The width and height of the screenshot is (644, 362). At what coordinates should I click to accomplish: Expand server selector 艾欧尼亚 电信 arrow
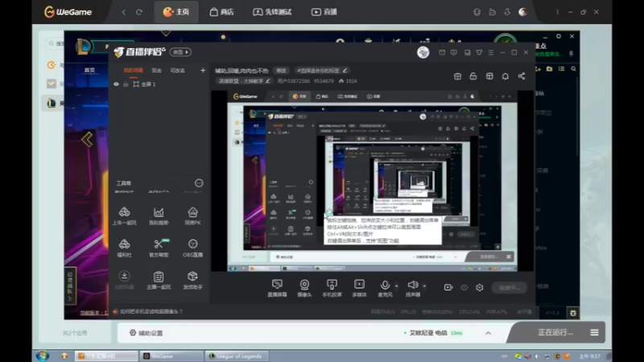click(488, 333)
